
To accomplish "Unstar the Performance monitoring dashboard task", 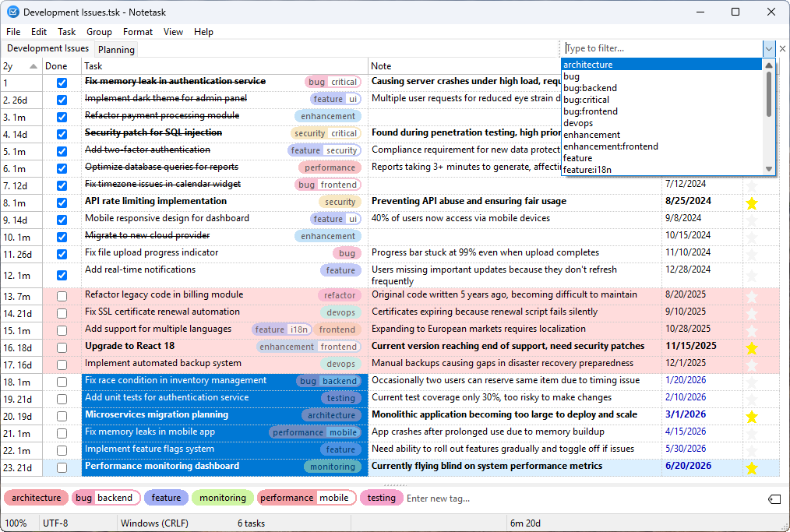I will point(751,467).
